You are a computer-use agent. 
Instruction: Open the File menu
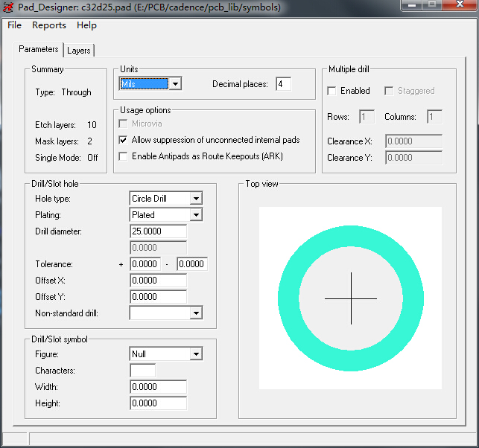[14, 25]
